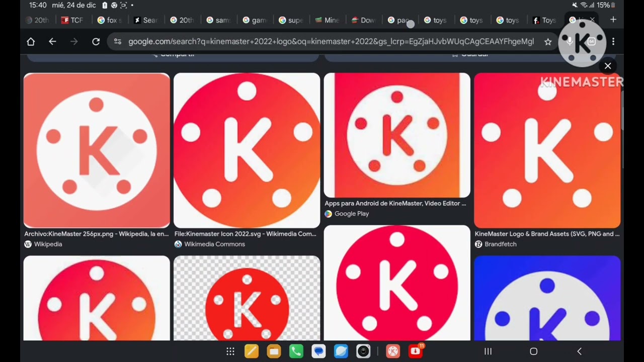Open the large pink-red KineMaster circle image under Google Play
The width and height of the screenshot is (644, 362).
(x=397, y=283)
